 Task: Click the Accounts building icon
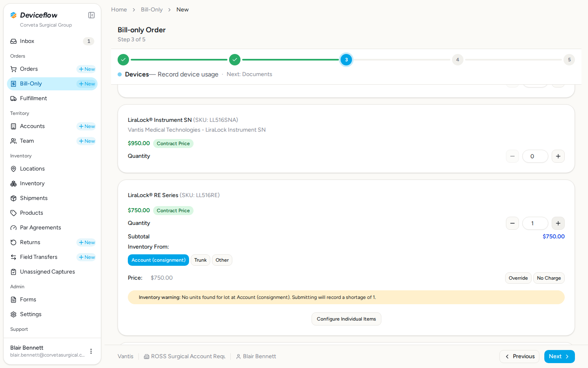[x=13, y=126]
